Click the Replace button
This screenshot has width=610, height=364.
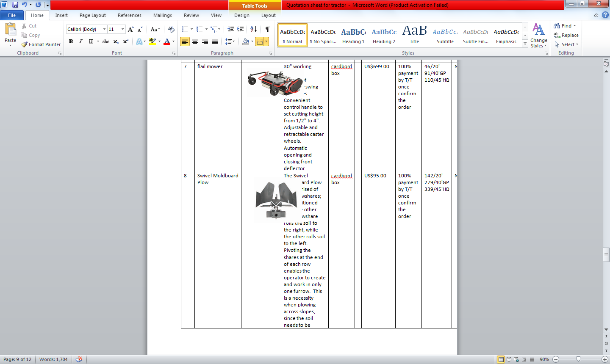[566, 35]
